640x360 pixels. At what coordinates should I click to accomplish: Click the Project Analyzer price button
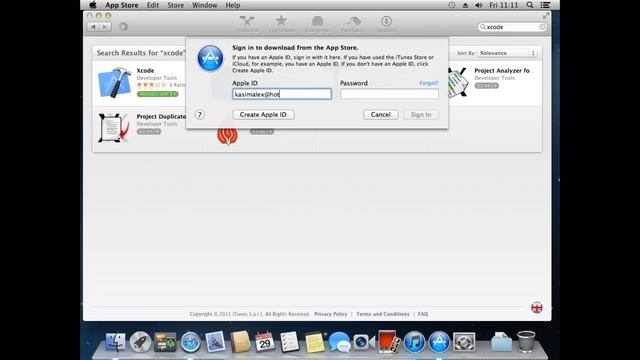(487, 85)
